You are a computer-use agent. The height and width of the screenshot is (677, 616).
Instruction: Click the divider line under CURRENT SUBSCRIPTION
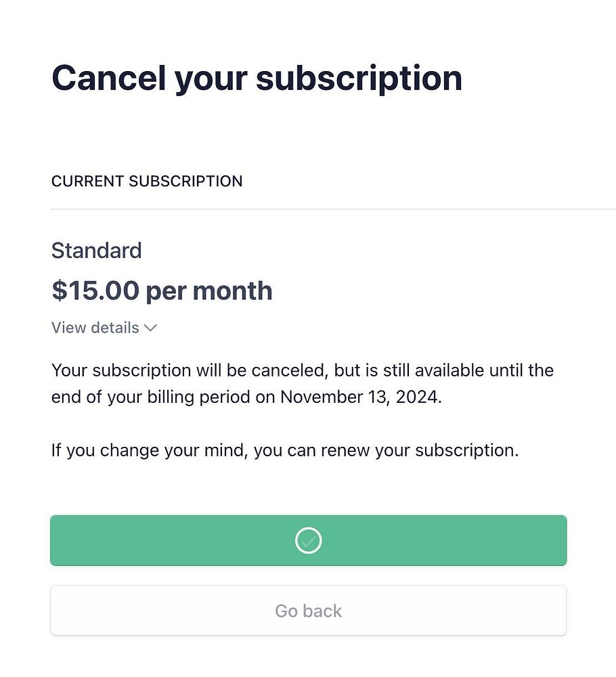[332, 209]
